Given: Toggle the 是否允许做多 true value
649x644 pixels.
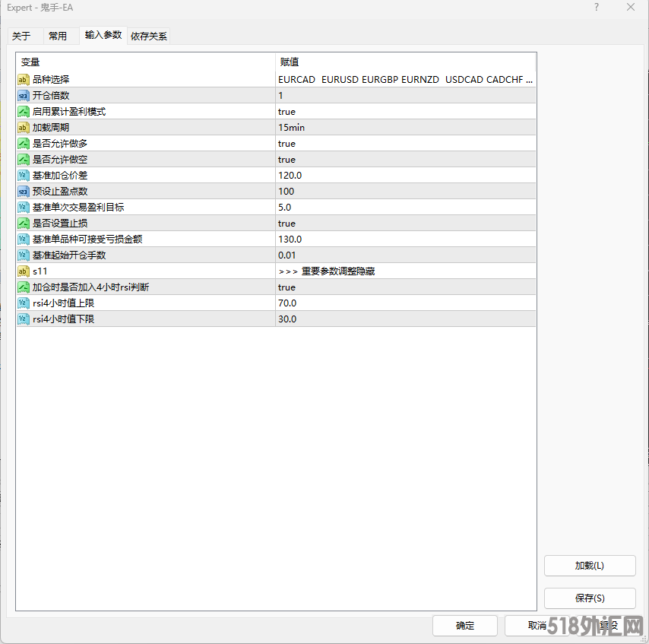Looking at the screenshot, I should [406, 143].
